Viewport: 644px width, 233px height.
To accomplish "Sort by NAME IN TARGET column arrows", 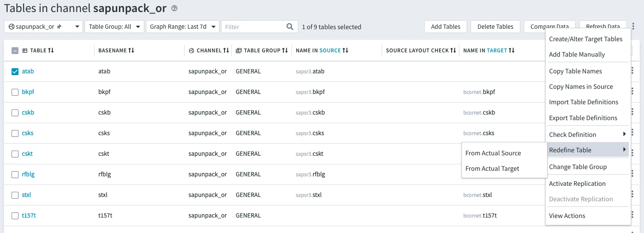I will coord(512,51).
